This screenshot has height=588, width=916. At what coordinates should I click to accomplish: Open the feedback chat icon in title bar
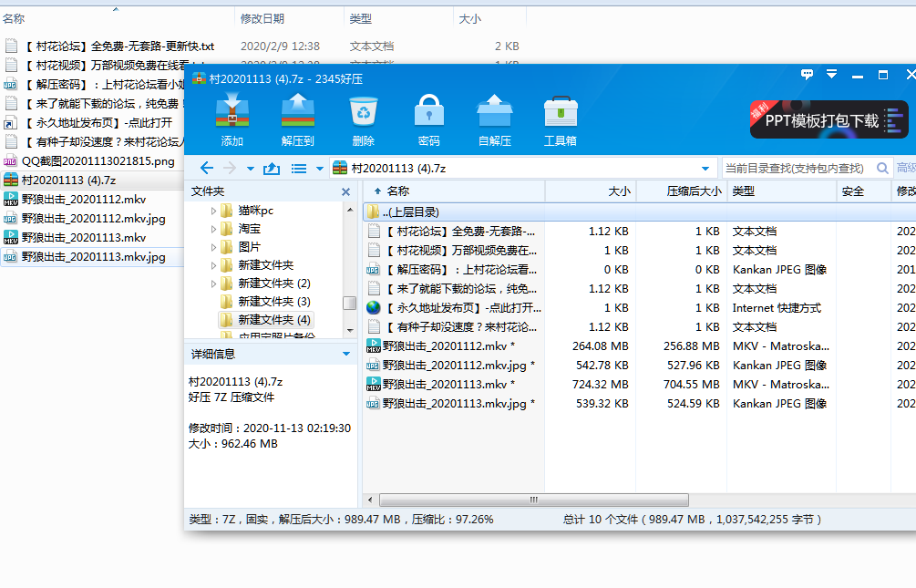coord(807,75)
